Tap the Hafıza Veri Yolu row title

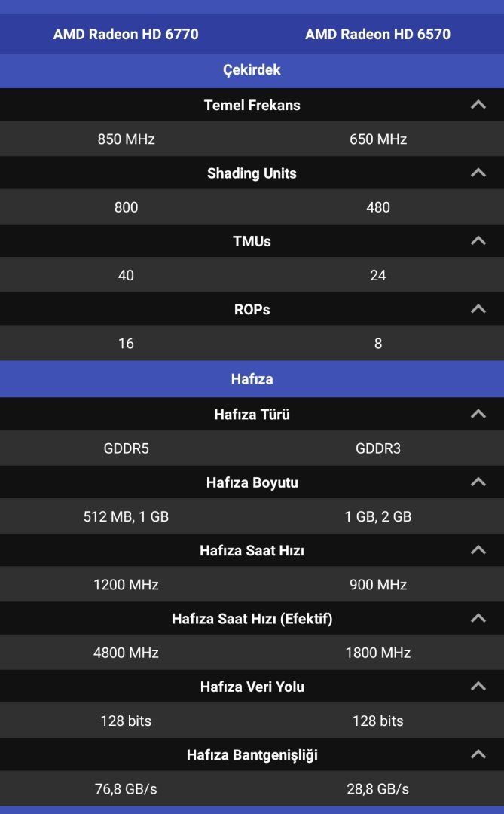coord(252,687)
